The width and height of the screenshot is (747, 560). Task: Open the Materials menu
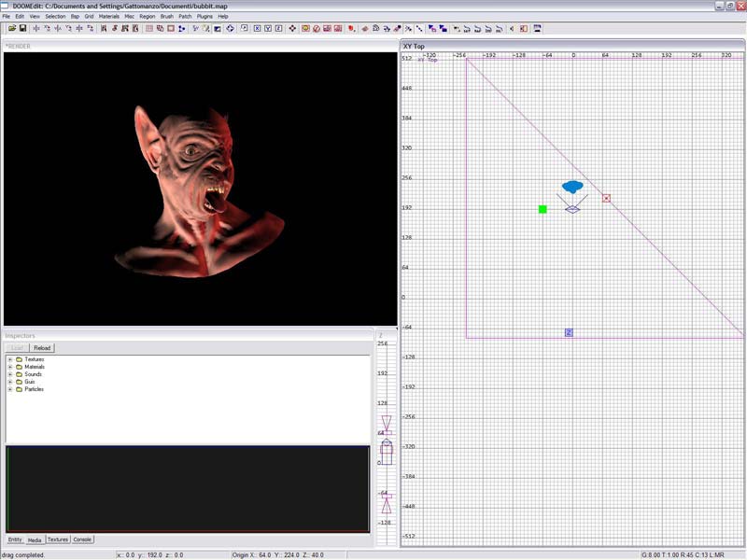click(109, 16)
